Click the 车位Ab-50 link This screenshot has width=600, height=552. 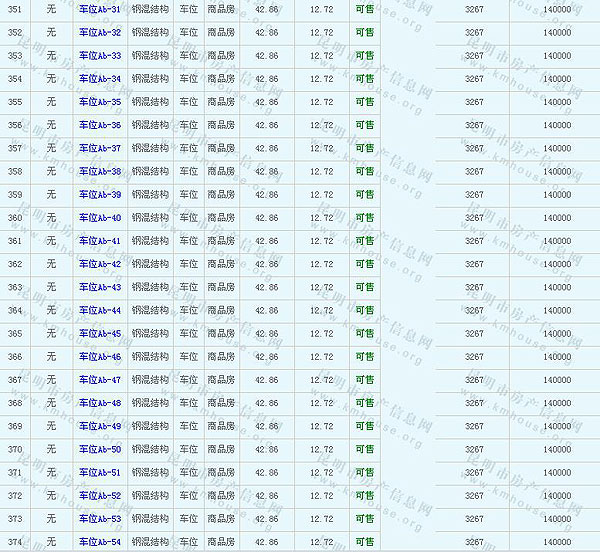point(100,450)
